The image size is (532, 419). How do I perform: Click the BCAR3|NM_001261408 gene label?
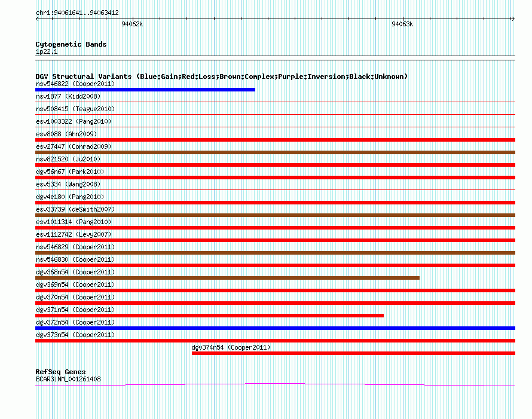click(x=68, y=379)
